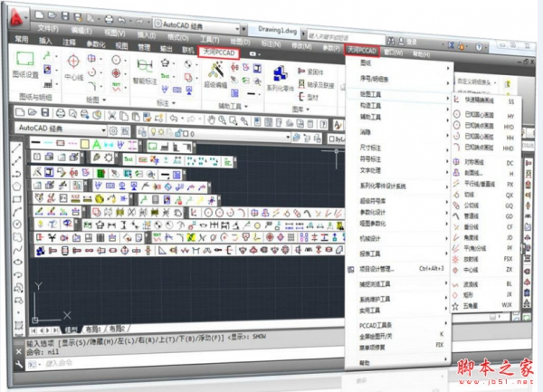This screenshot has width=543, height=392.
Task: Toggle layer 0 freeze sun icon
Action: 161,133
